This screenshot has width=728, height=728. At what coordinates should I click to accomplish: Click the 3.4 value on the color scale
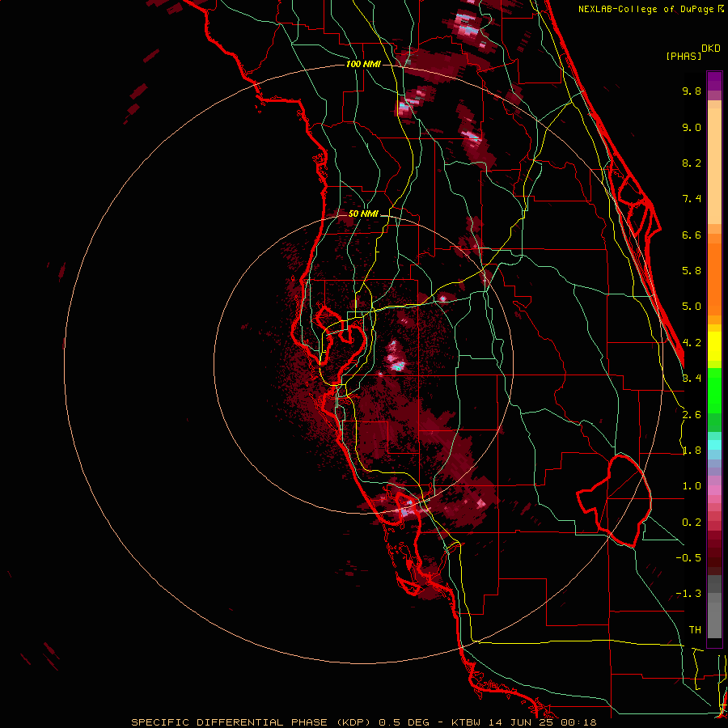[x=692, y=379]
